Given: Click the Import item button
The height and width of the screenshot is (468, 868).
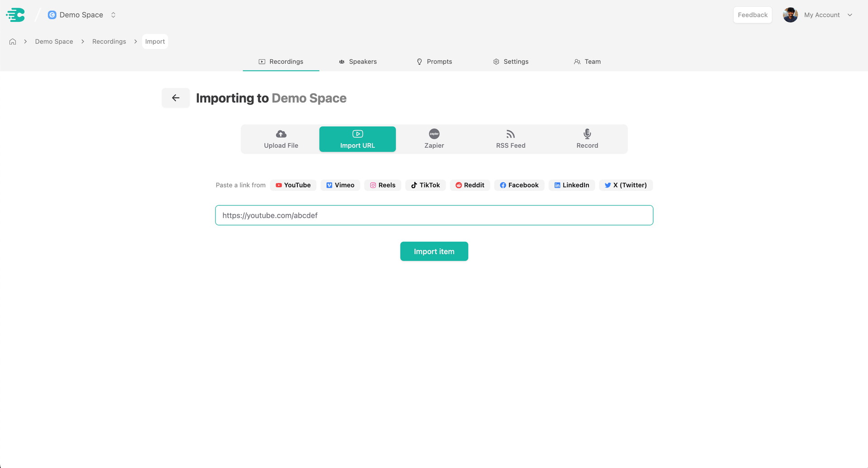Looking at the screenshot, I should [434, 251].
